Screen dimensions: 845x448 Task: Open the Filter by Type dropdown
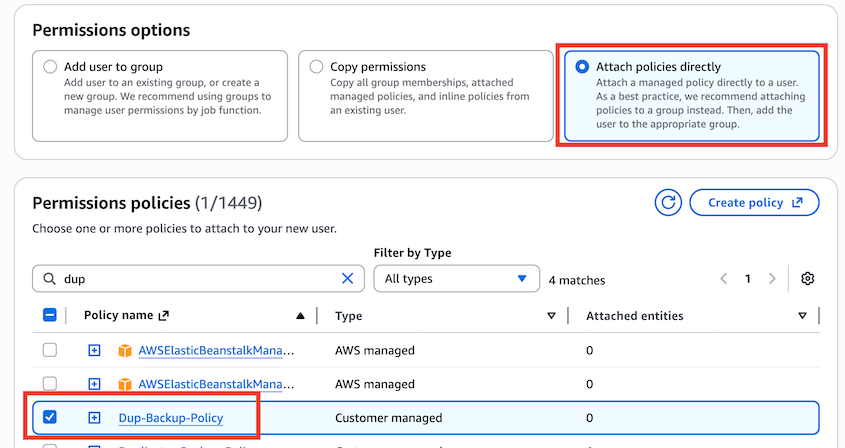456,279
